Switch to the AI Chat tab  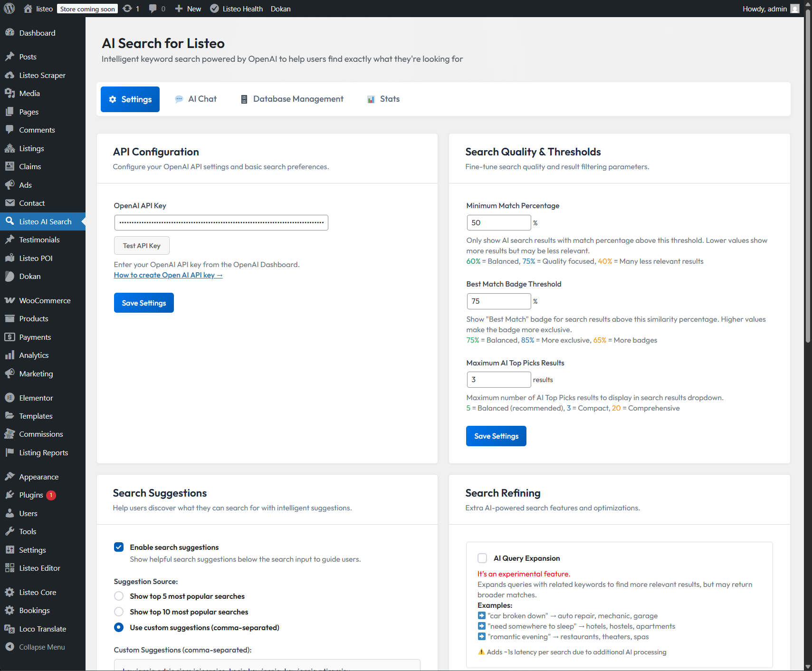point(196,99)
